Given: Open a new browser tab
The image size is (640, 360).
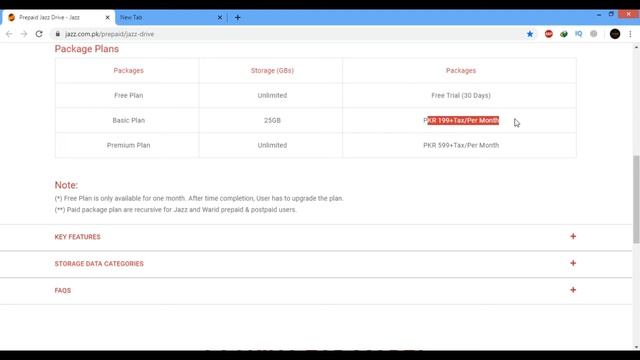Looking at the screenshot, I should point(238,18).
